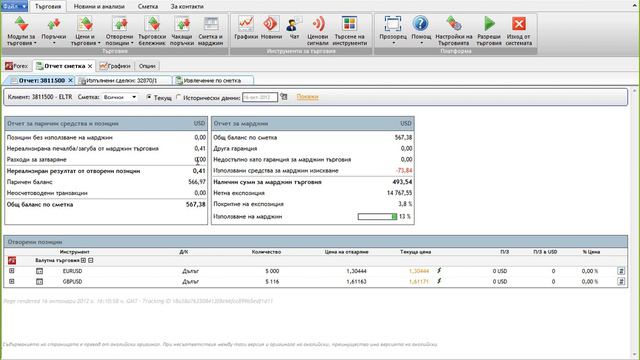Image resolution: width=640 pixels, height=360 pixels.
Task: Click the Покажи link
Action: coord(307,97)
